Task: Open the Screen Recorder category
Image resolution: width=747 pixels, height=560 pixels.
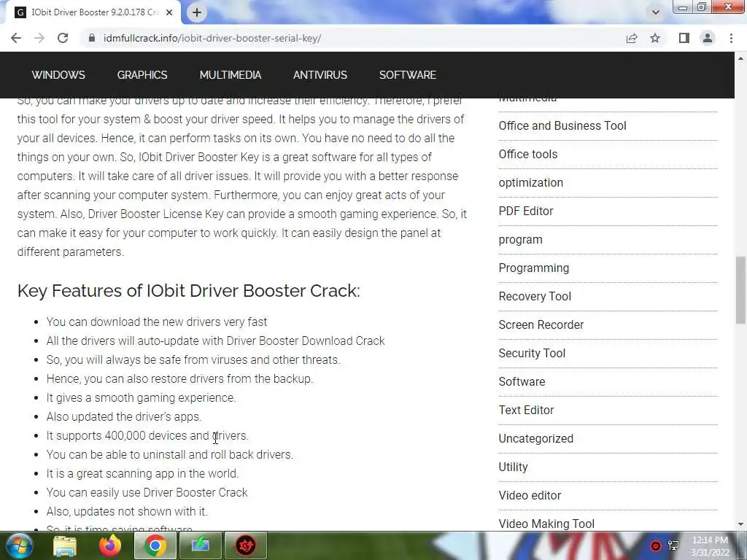Action: [x=541, y=324]
